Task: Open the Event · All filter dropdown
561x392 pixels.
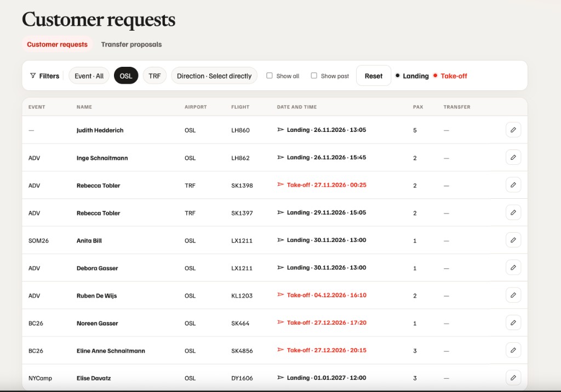Action: pos(89,76)
